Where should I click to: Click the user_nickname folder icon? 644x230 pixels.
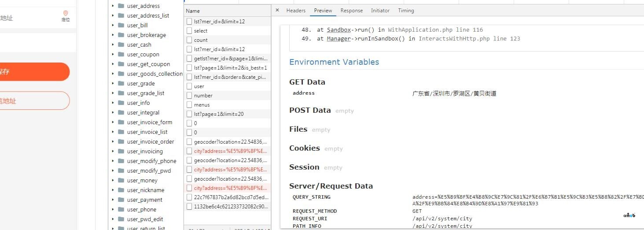coord(121,190)
